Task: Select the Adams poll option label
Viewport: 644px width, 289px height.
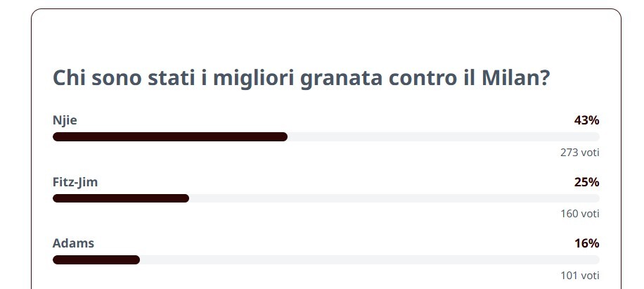Action: click(x=73, y=243)
